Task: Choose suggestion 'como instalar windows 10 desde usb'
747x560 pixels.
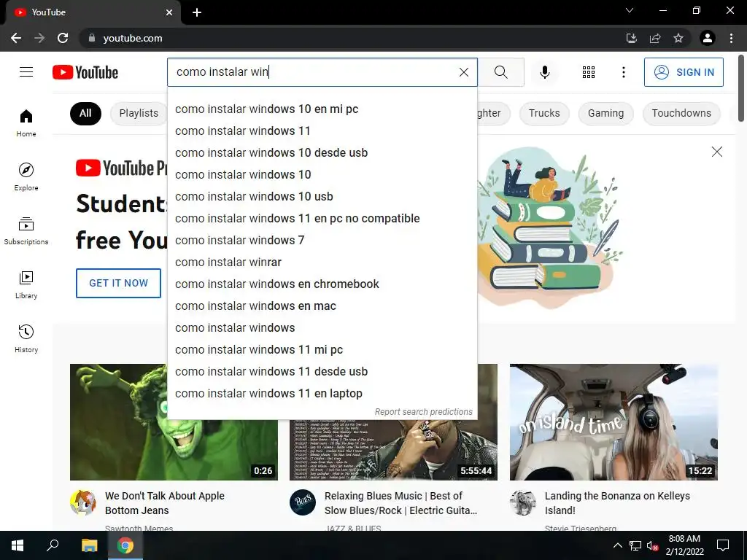Action: pos(322,153)
